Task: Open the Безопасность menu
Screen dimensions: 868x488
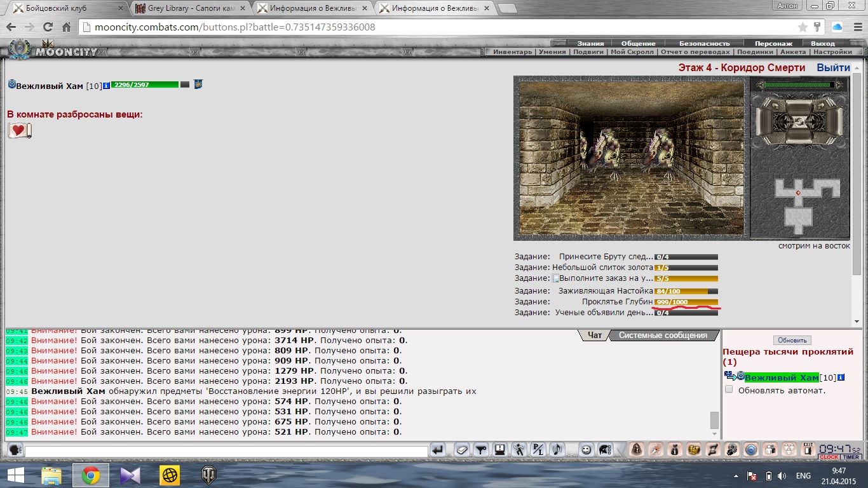Action: coord(705,43)
